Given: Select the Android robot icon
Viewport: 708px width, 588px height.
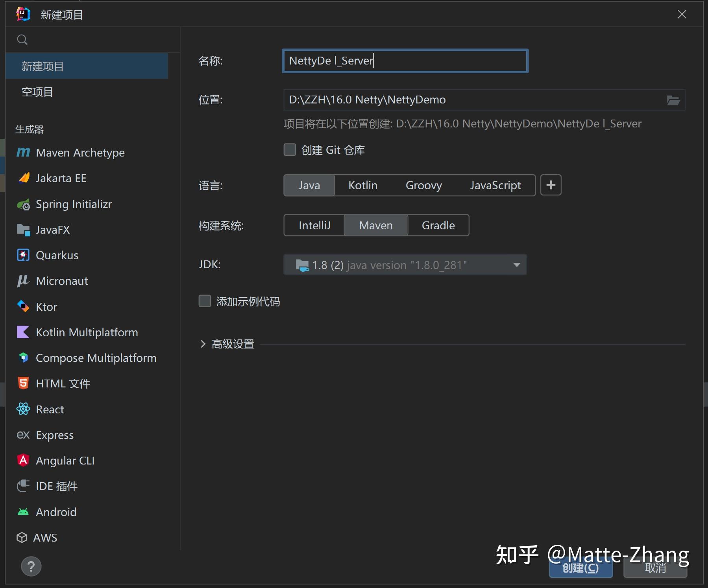Looking at the screenshot, I should (x=23, y=512).
